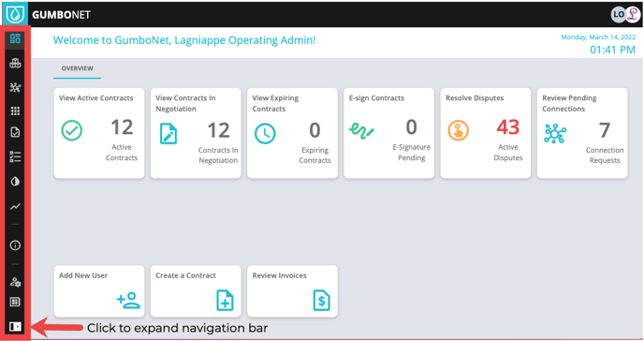This screenshot has width=644, height=341.
Task: Expand the navigation bar using bottom toggle
Action: point(15,327)
